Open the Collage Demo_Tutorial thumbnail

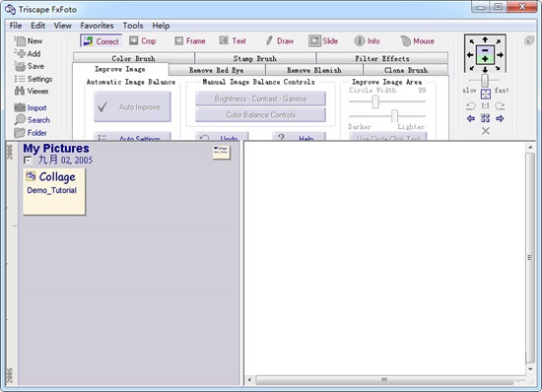[54, 191]
